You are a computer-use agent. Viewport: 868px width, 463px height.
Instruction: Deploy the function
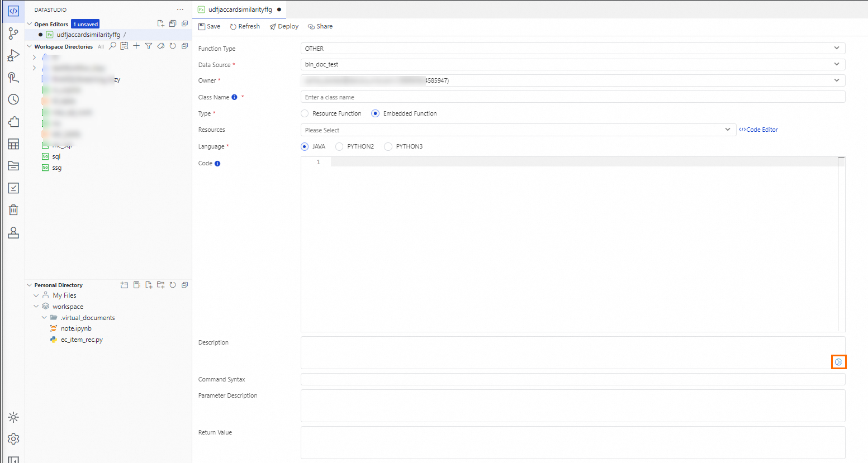[284, 26]
